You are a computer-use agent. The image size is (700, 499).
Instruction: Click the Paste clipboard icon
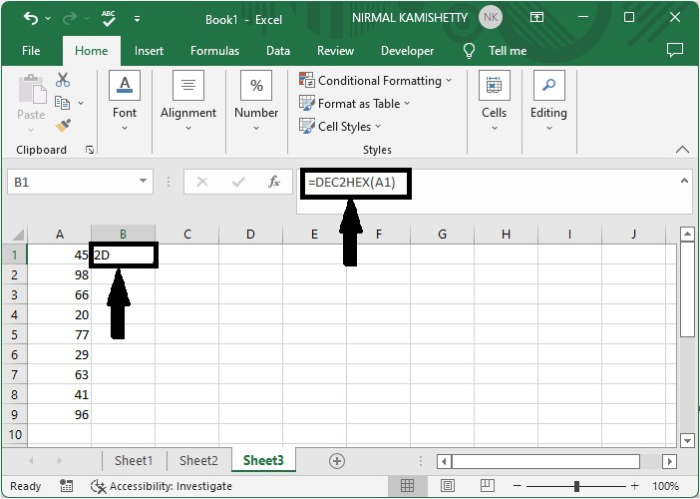tap(31, 90)
